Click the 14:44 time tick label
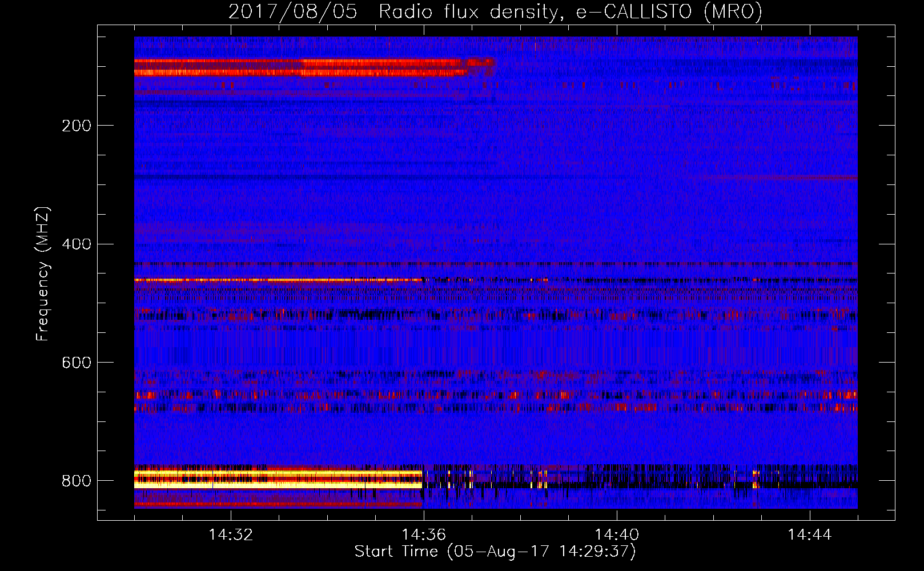Image resolution: width=924 pixels, height=571 pixels. click(x=810, y=534)
